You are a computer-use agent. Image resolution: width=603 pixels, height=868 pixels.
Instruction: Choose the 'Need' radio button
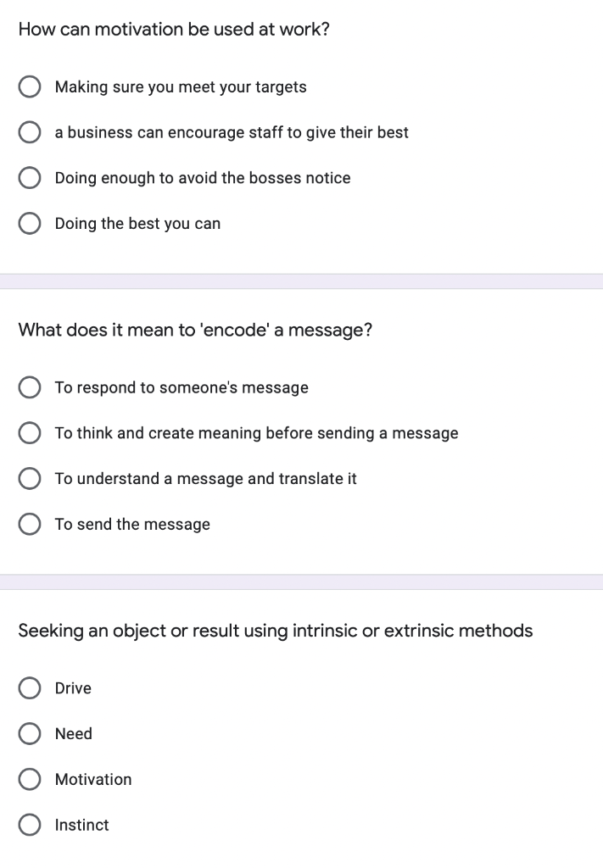point(30,733)
